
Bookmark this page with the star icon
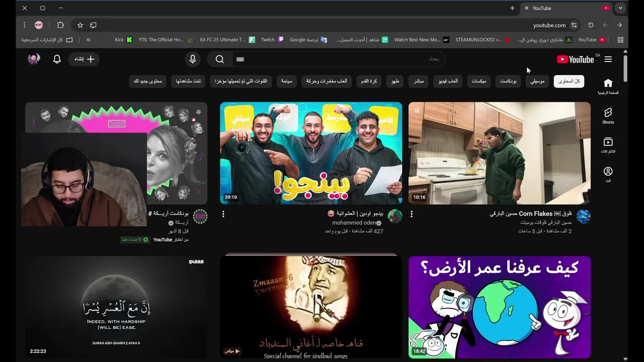pos(80,25)
